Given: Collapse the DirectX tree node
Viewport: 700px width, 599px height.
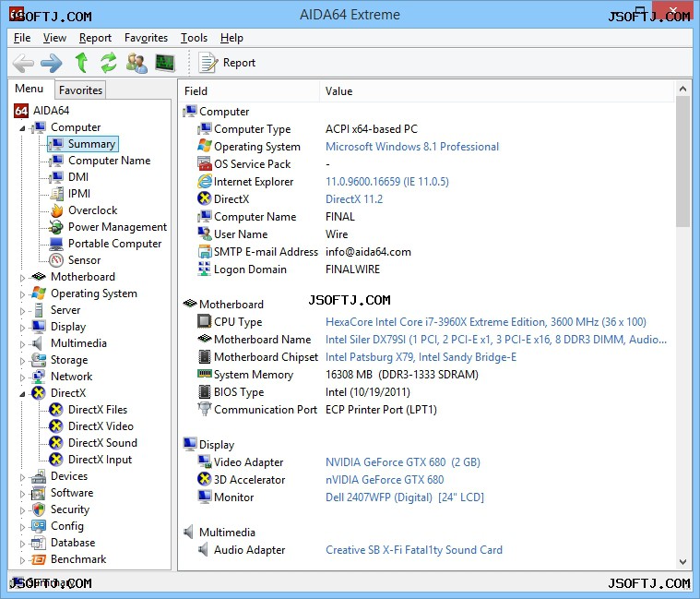Looking at the screenshot, I should tap(22, 394).
